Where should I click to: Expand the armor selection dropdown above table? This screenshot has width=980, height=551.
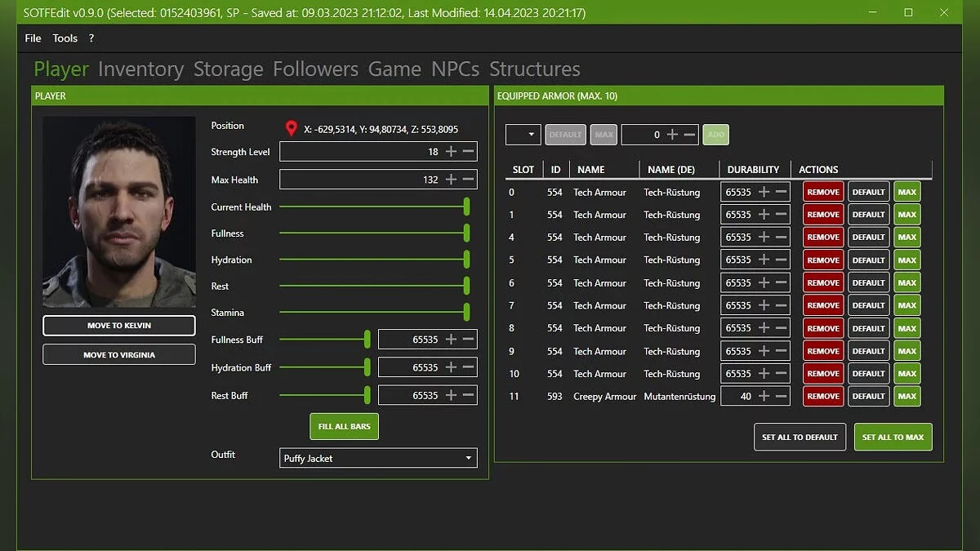[x=523, y=135]
